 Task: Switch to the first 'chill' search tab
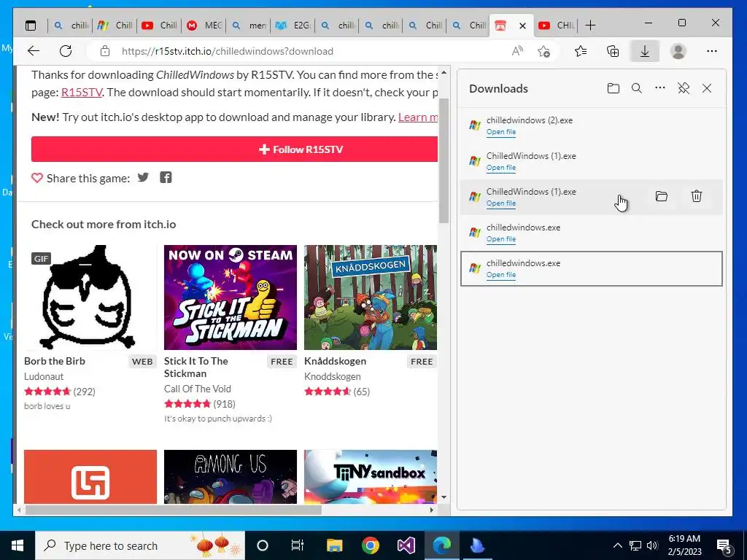coord(71,26)
